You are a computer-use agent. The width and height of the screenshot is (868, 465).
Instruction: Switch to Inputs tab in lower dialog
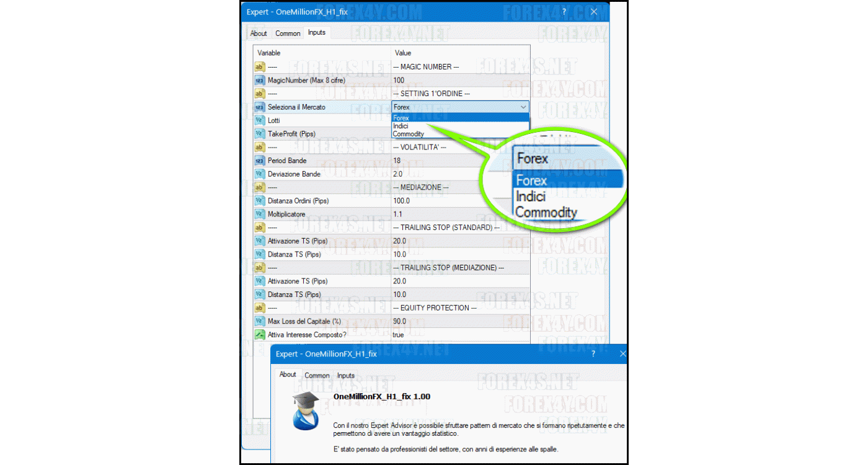click(346, 375)
